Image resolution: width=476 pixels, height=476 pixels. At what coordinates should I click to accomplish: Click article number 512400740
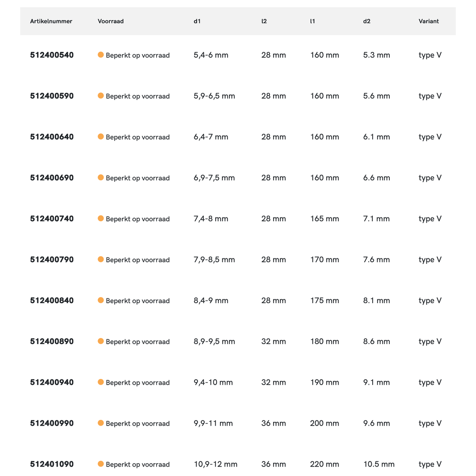coord(52,219)
